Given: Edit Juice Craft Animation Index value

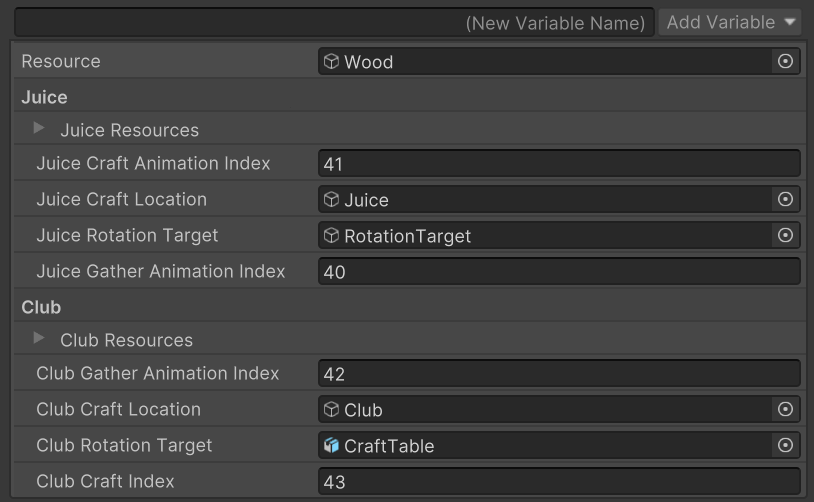Looking at the screenshot, I should (559, 164).
